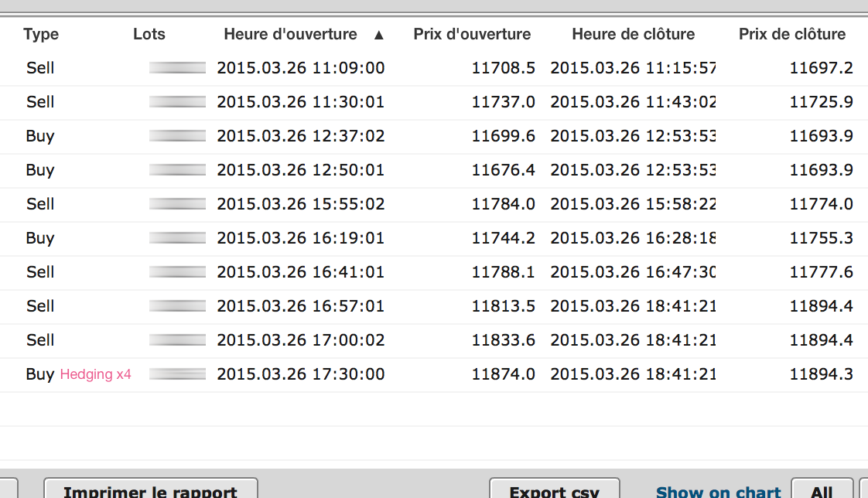Viewport: 868px width, 498px height.
Task: Click the Prix de clôture column header
Action: [792, 34]
